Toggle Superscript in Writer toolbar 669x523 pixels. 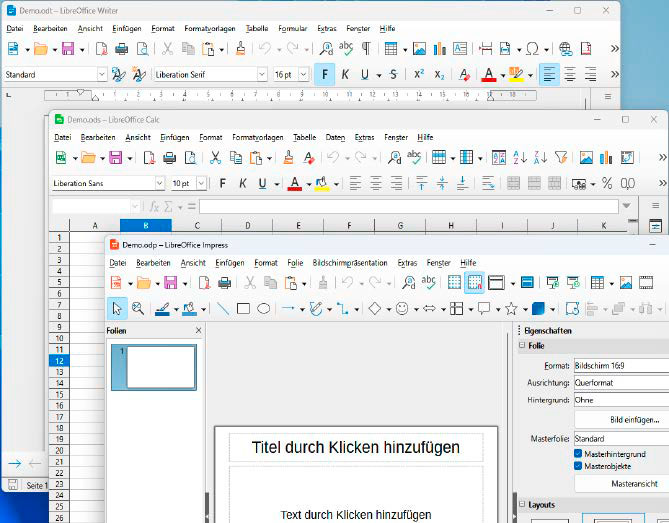(419, 74)
